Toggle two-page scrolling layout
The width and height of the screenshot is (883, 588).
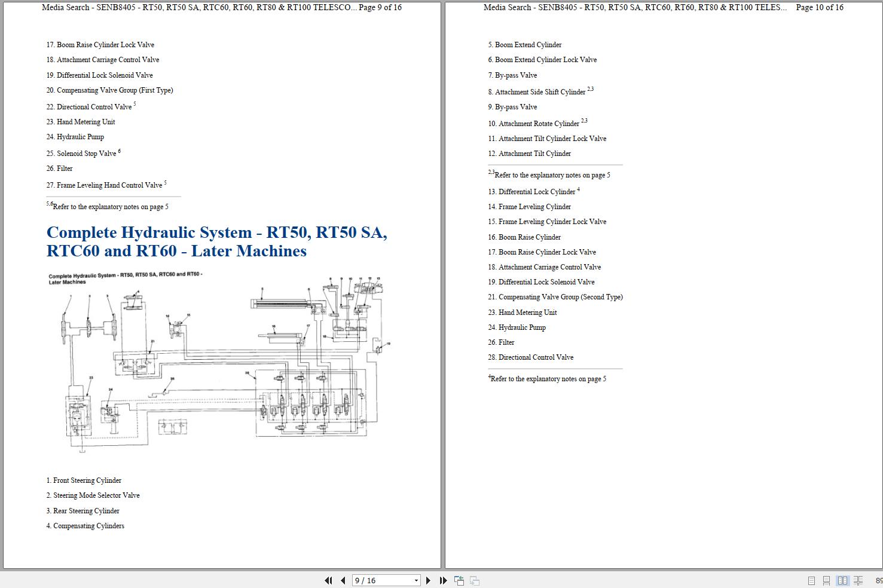(x=857, y=580)
